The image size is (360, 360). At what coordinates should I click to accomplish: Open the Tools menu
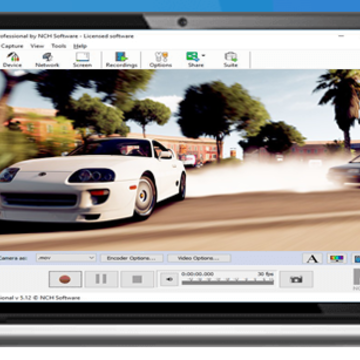pos(59,46)
